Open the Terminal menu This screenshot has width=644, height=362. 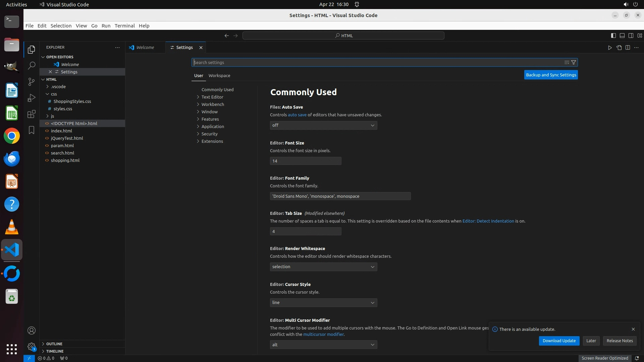[x=124, y=26]
